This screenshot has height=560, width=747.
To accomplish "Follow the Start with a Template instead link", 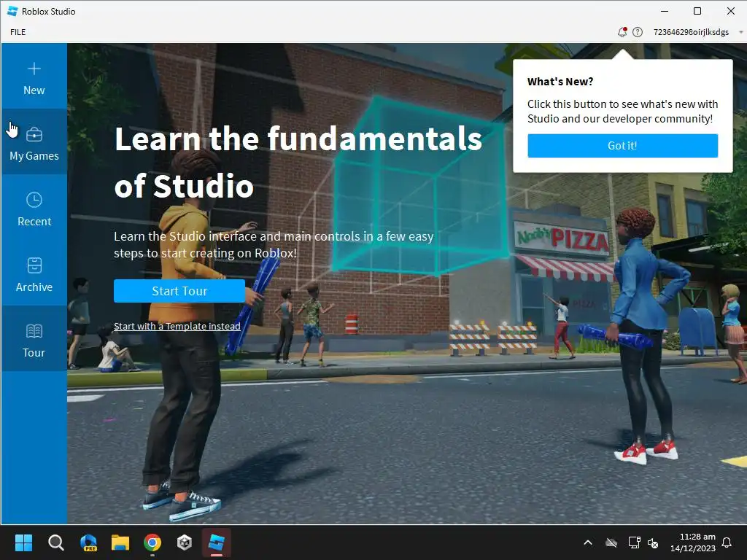I will (177, 326).
